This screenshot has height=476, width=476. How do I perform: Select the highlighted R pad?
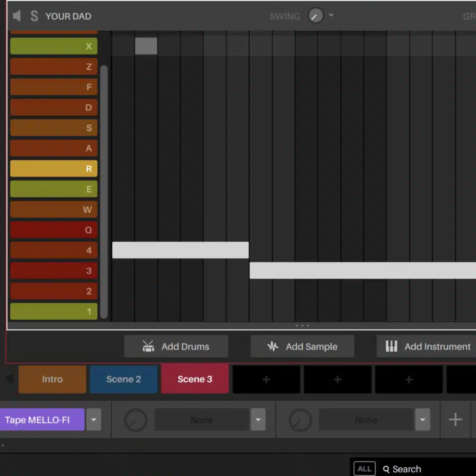54,168
